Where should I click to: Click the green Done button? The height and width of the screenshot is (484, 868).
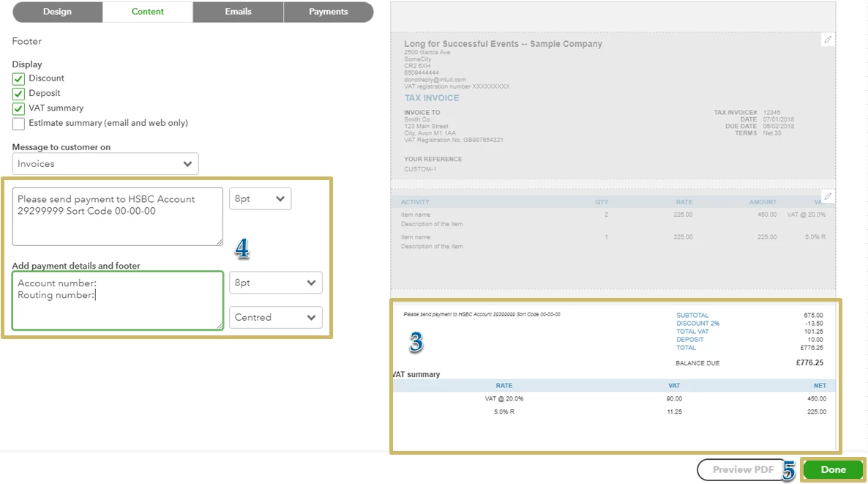[833, 469]
